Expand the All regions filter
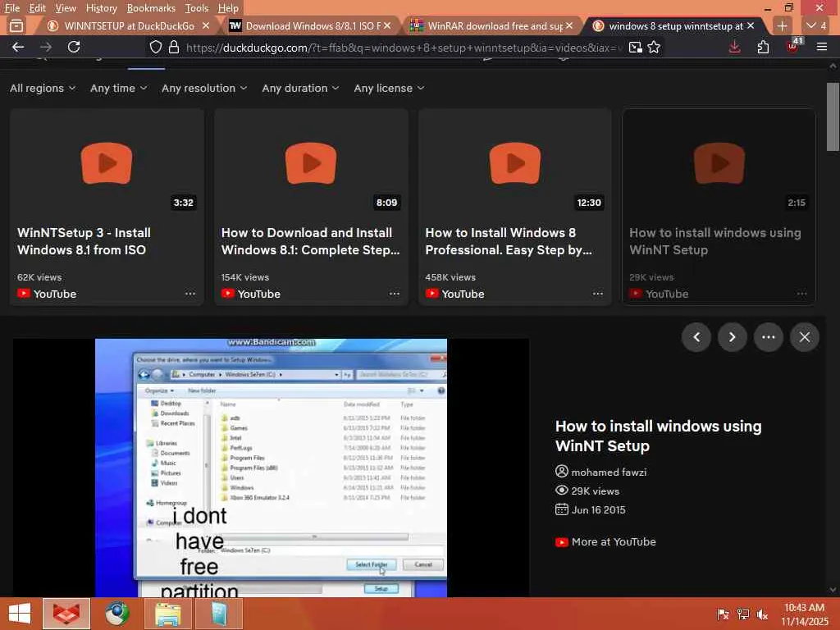Screen dimensions: 840x630 [43, 88]
